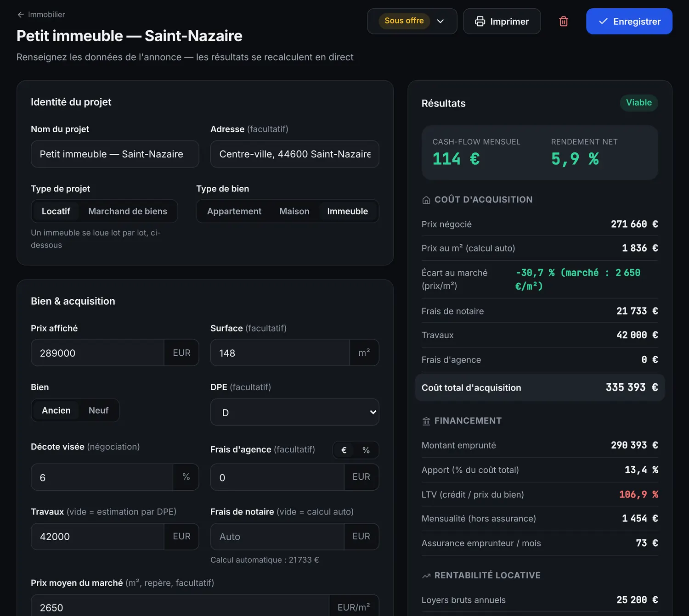Choose Appartement as property type
Screen dimensions: 689x616
click(x=234, y=211)
